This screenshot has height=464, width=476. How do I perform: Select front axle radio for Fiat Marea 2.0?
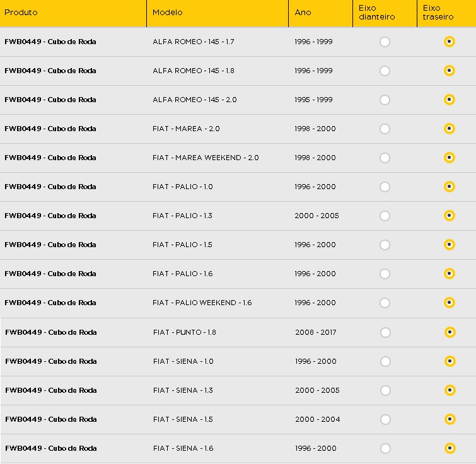point(385,129)
